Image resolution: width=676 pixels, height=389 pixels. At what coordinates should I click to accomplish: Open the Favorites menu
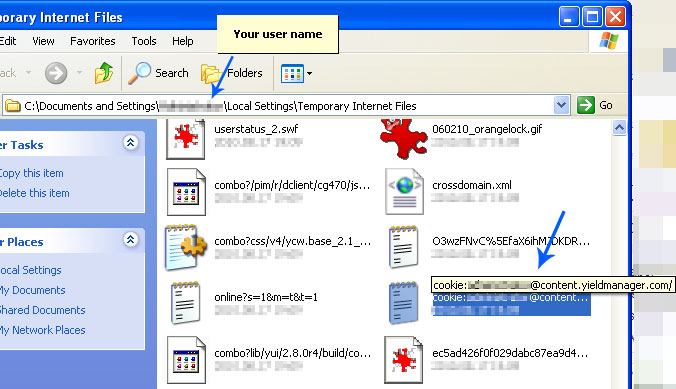click(93, 41)
